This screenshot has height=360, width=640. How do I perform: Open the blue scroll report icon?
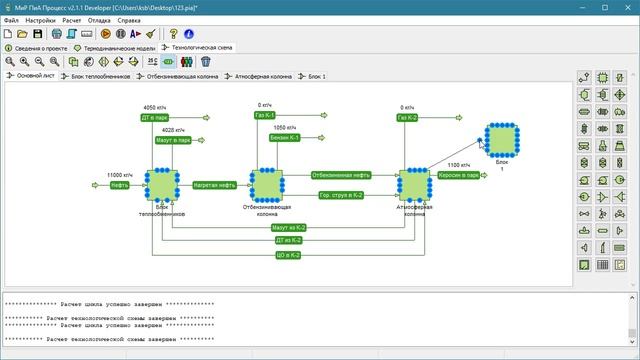71,34
